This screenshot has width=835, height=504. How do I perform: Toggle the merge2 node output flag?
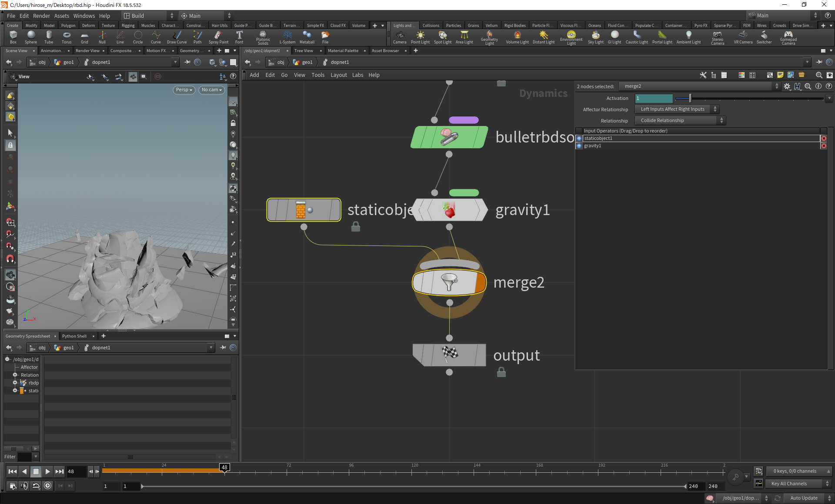point(480,282)
